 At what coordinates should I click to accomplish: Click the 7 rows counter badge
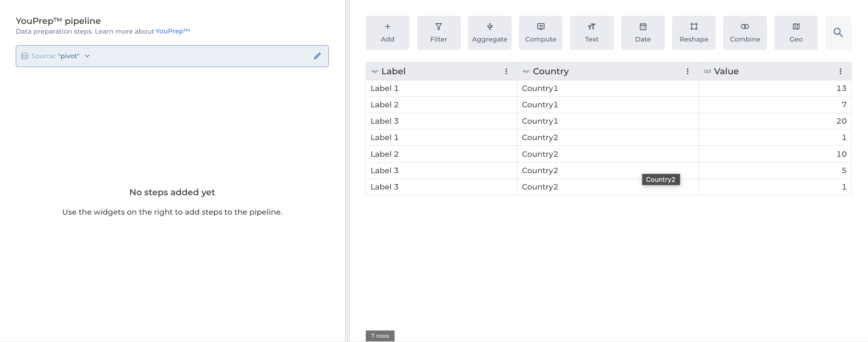pyautogui.click(x=380, y=336)
